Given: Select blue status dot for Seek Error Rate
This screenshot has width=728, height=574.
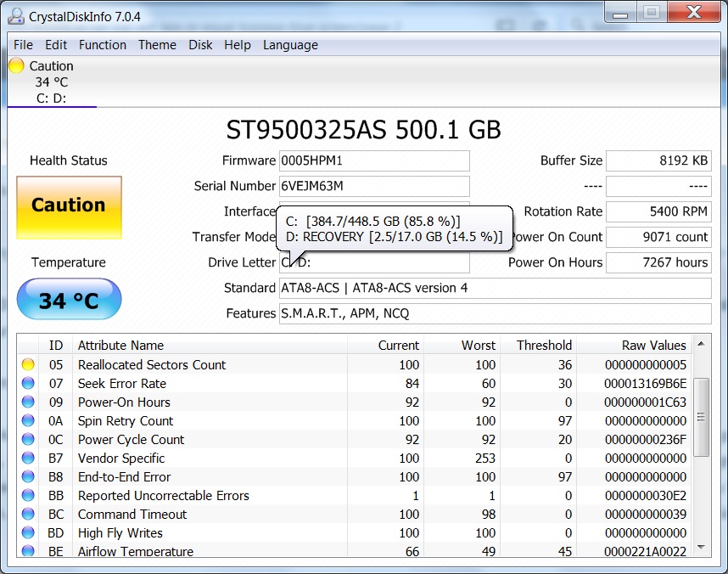Looking at the screenshot, I should click(x=28, y=383).
